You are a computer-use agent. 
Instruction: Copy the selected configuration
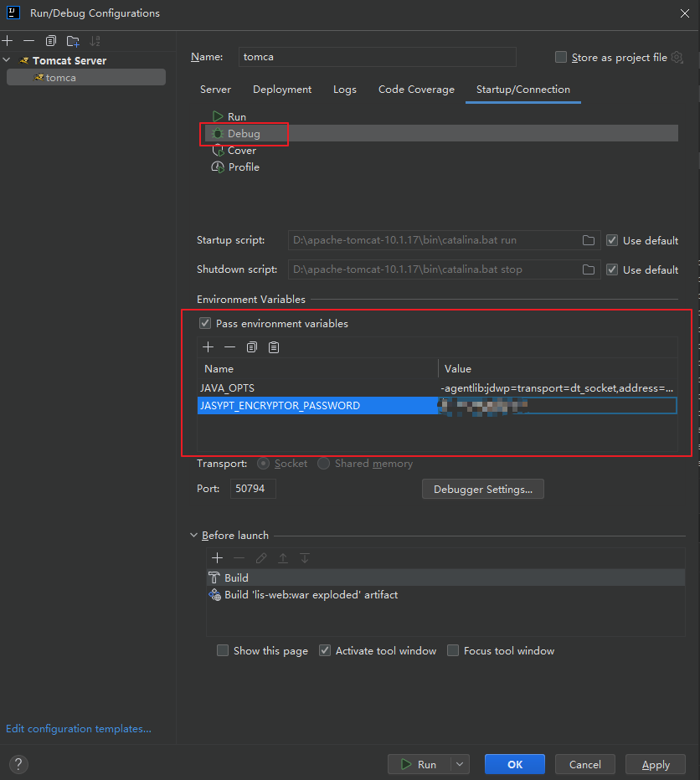pyautogui.click(x=51, y=41)
